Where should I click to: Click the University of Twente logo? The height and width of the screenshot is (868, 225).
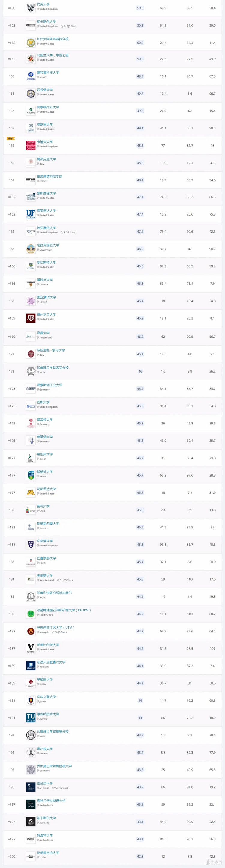coord(31,839)
